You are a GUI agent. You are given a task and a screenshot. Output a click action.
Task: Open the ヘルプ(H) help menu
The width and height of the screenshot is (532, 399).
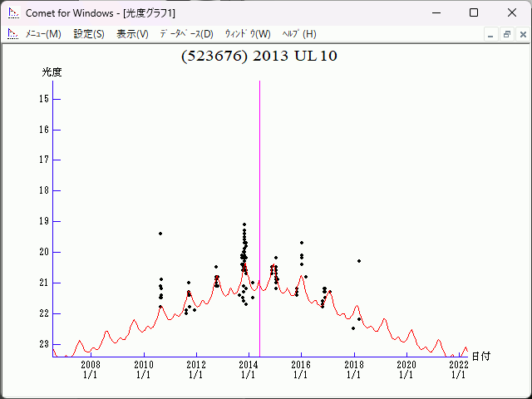[x=299, y=34]
